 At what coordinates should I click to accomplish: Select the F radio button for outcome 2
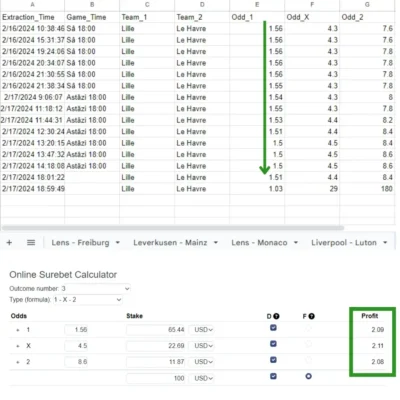point(308,360)
